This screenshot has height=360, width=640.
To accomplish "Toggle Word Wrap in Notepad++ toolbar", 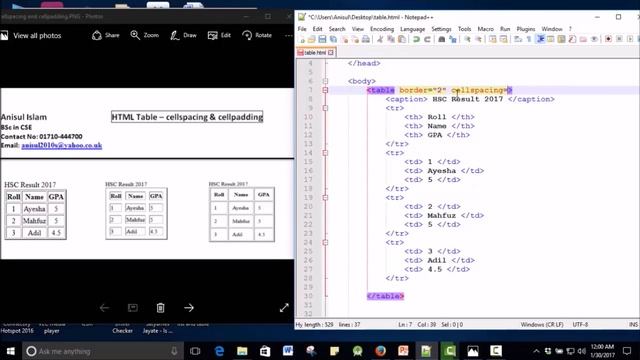I will (518, 40).
